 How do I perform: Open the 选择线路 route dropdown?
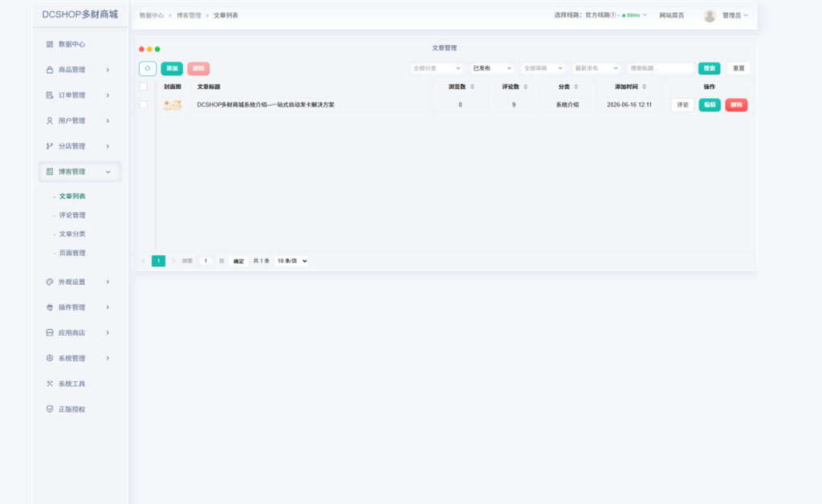600,15
